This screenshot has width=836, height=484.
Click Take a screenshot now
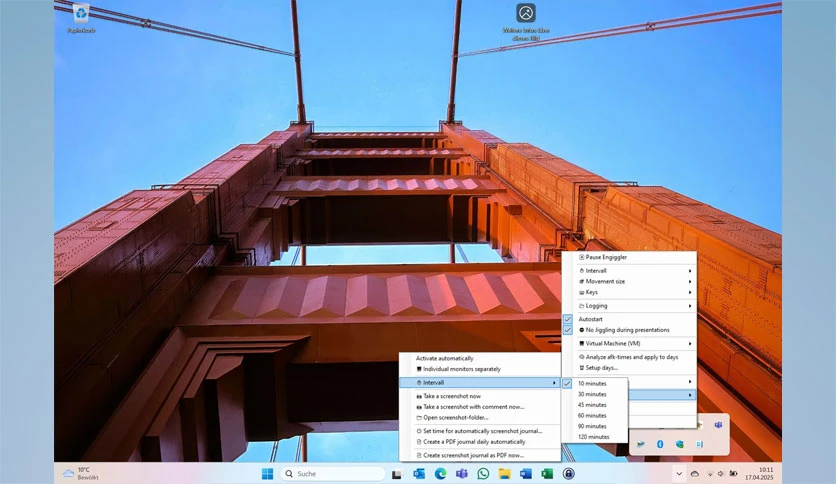click(479, 396)
